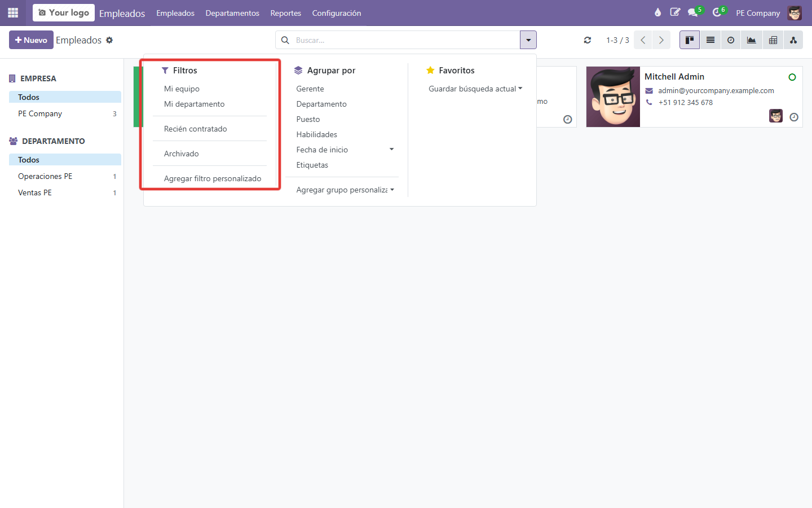Switch to List view
This screenshot has height=508, width=812.
pyautogui.click(x=710, y=40)
